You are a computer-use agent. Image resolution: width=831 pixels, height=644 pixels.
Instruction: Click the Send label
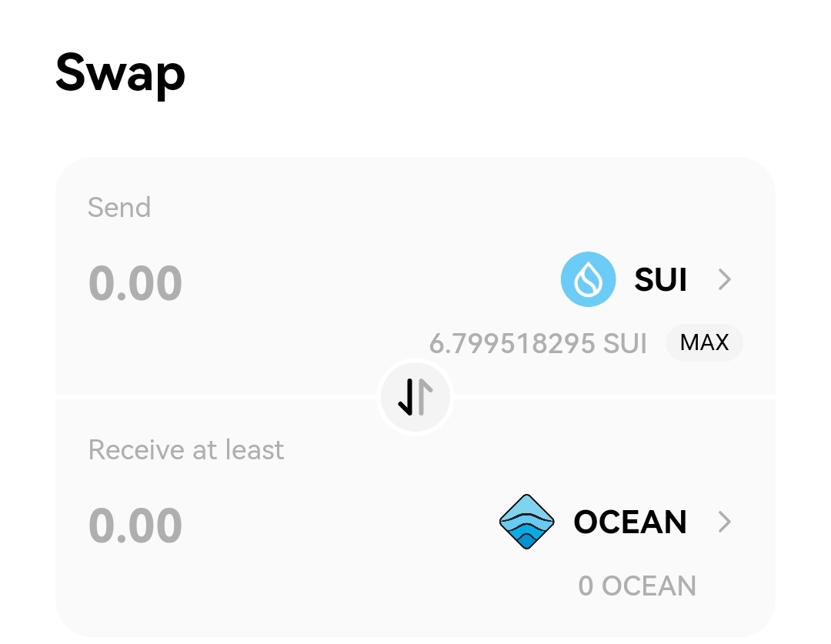point(119,208)
